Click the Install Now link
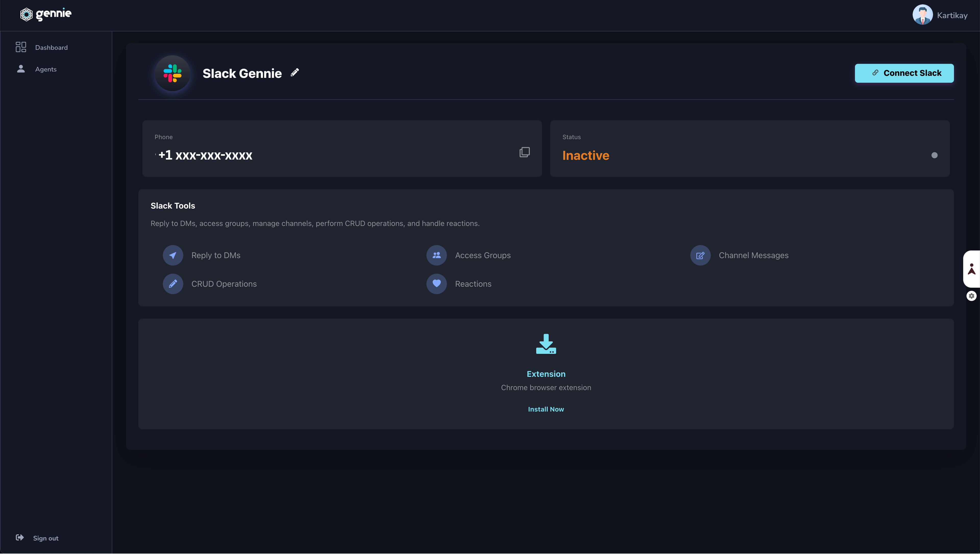This screenshot has width=980, height=554. (x=546, y=409)
